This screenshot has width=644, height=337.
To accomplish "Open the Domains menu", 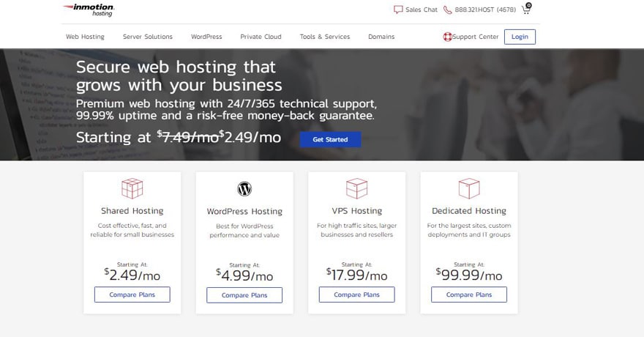I will coord(381,37).
